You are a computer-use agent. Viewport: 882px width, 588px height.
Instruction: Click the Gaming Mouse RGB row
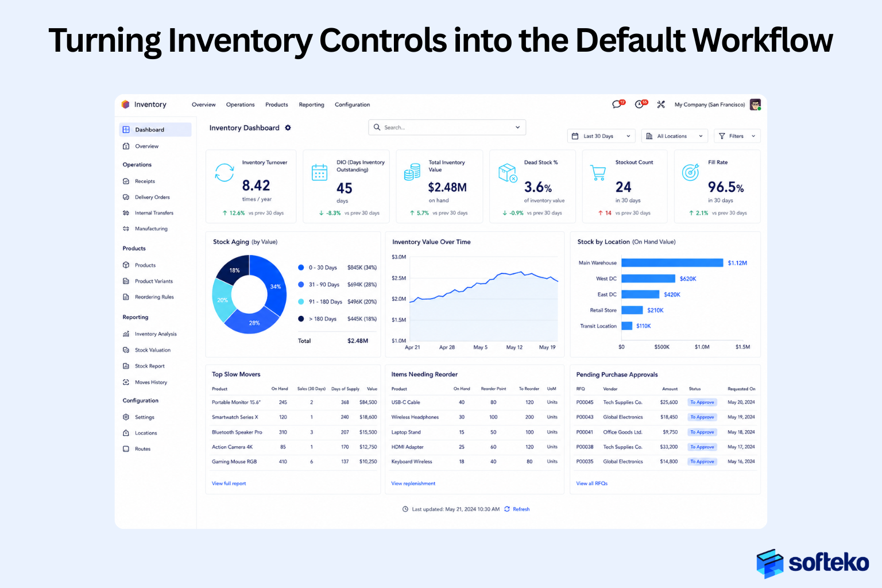pyautogui.click(x=295, y=462)
